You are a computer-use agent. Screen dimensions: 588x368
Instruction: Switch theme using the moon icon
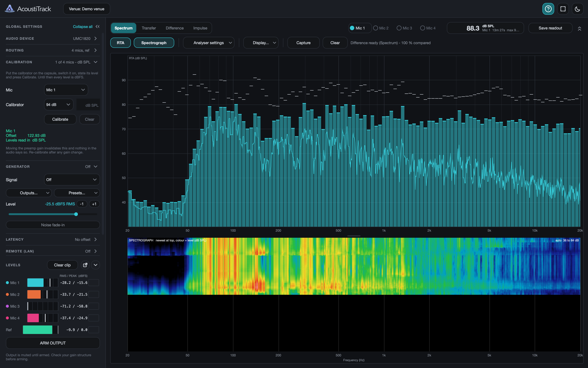click(x=577, y=9)
